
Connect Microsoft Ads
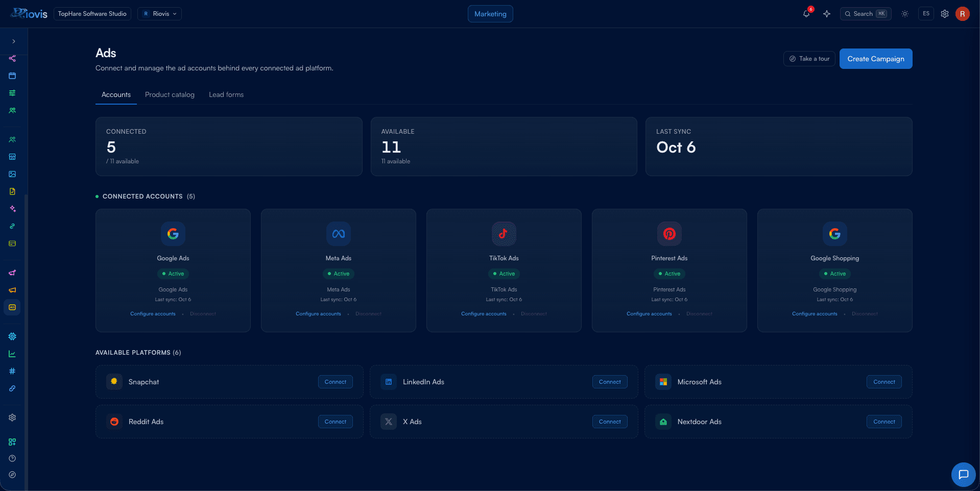pos(884,382)
